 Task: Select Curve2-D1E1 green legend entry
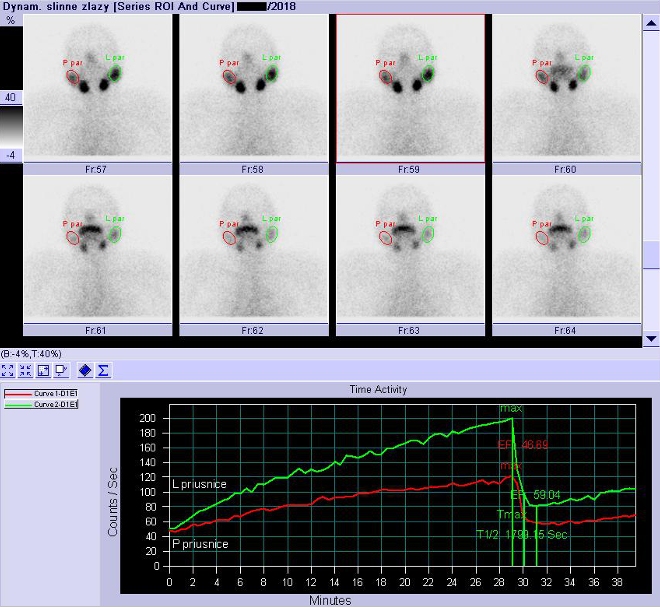41,405
